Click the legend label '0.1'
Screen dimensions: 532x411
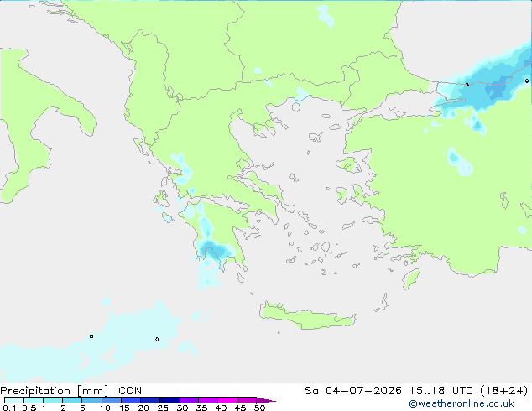(x=9, y=408)
